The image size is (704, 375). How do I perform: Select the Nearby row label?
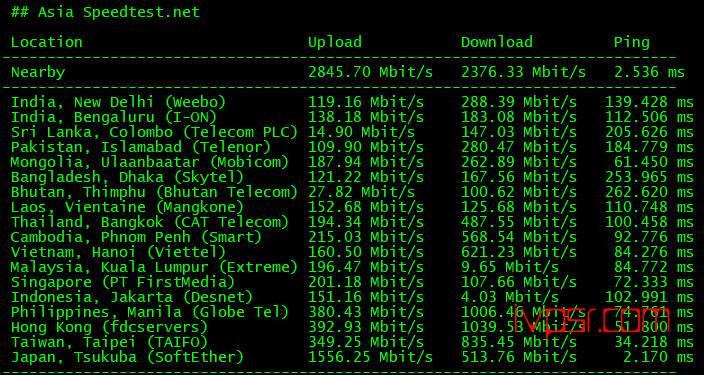pyautogui.click(x=38, y=72)
